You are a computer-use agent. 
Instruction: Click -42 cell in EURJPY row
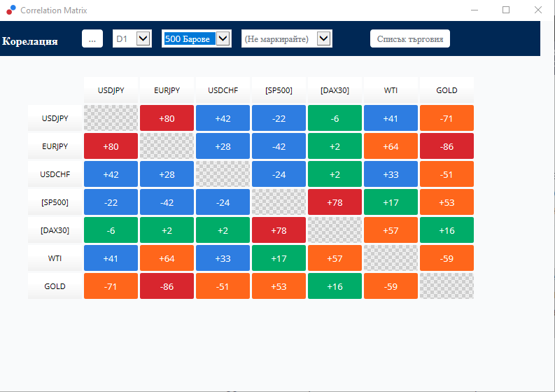[x=279, y=146]
